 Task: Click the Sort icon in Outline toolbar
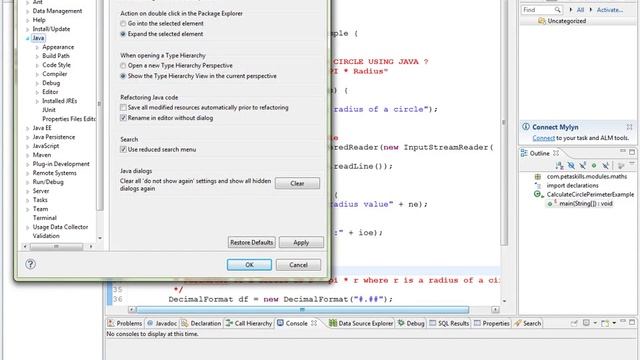tap(560, 165)
